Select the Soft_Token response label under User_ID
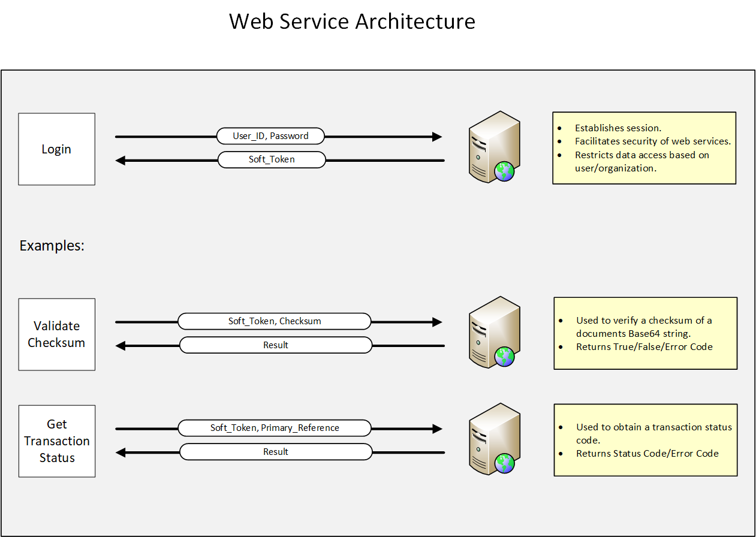Screen dimensions: 756x537 [x=272, y=159]
